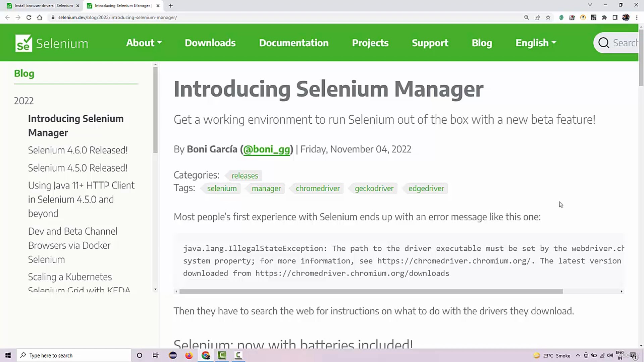Open Documentation in navbar
The height and width of the screenshot is (362, 644).
tap(294, 43)
